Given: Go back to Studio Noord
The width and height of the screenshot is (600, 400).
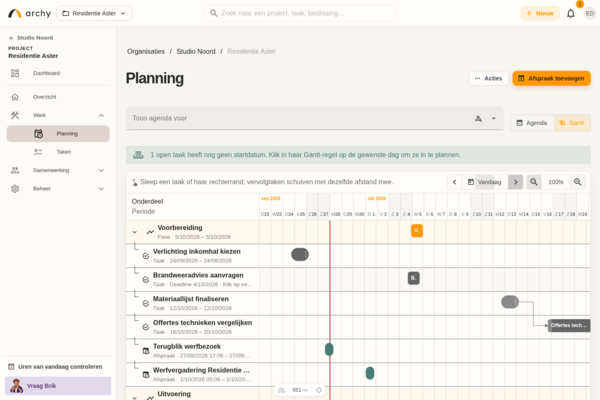Looking at the screenshot, I should pyautogui.click(x=31, y=38).
